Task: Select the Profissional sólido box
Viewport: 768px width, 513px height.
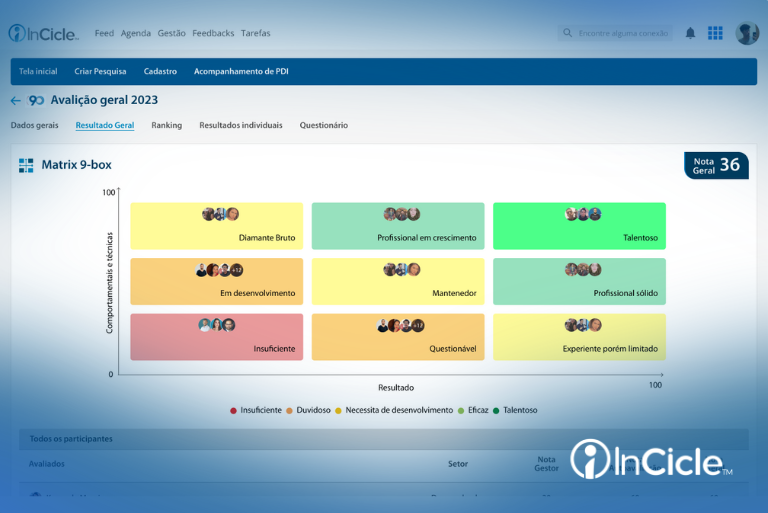Action: point(579,282)
